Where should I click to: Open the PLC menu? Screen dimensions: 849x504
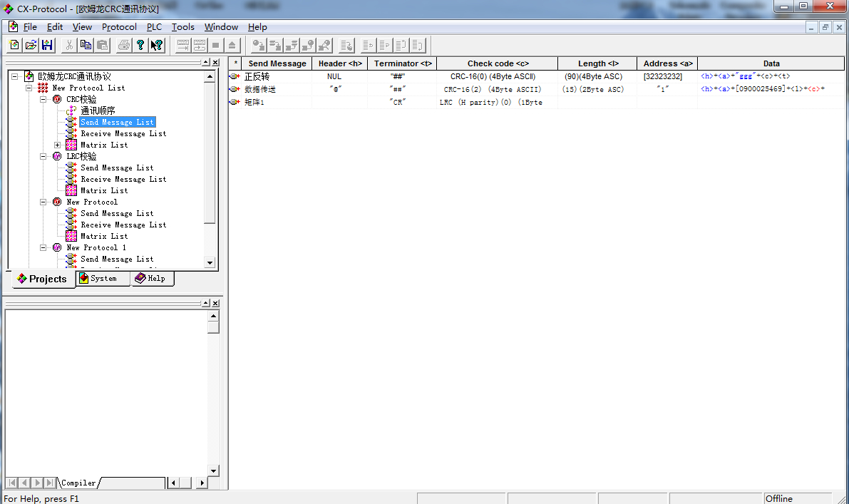pyautogui.click(x=154, y=27)
